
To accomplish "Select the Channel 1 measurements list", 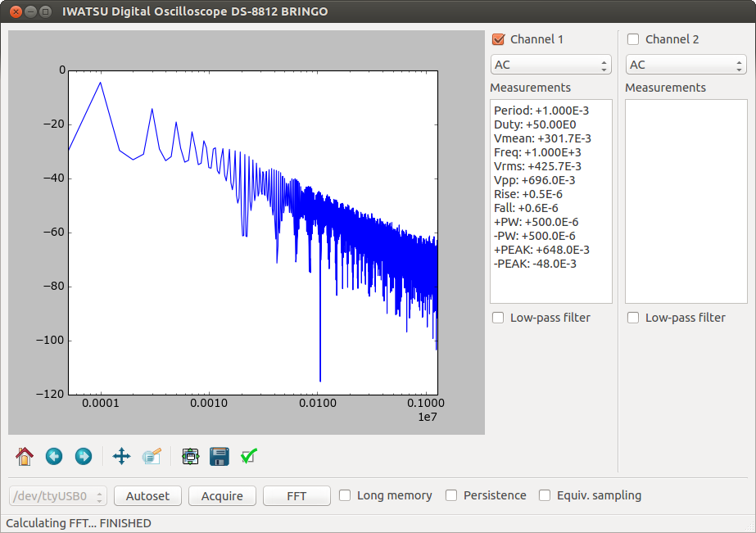I will [550, 201].
